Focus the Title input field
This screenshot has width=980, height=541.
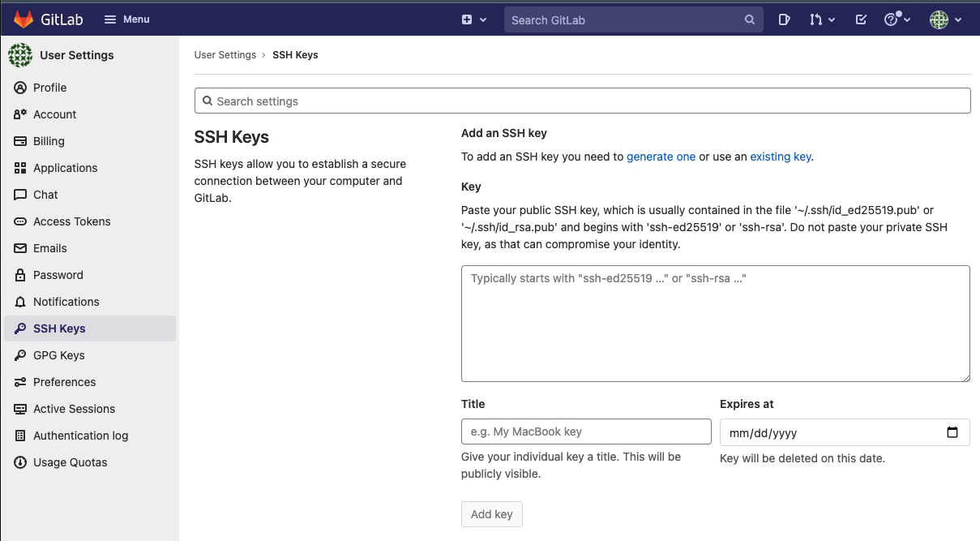click(586, 432)
